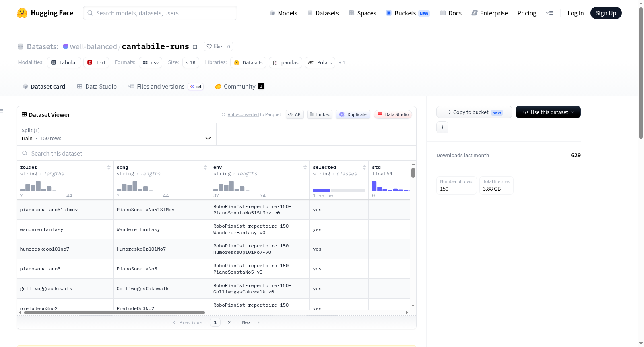The image size is (644, 347).
Task: Open the cantabile-runs dataset title link
Action: (155, 46)
